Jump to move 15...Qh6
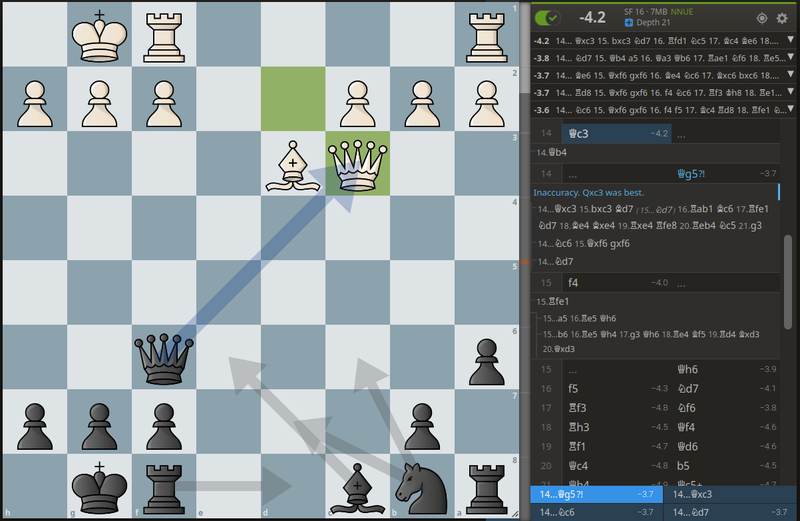 (725, 369)
